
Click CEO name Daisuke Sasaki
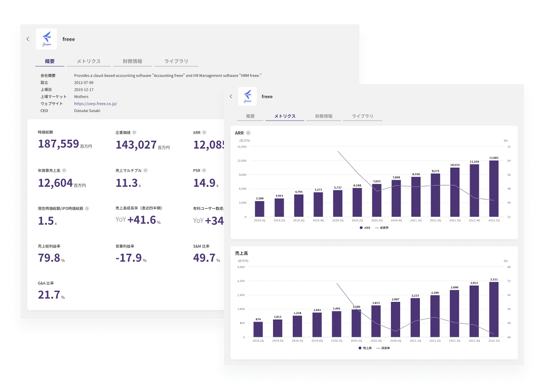[x=87, y=111]
